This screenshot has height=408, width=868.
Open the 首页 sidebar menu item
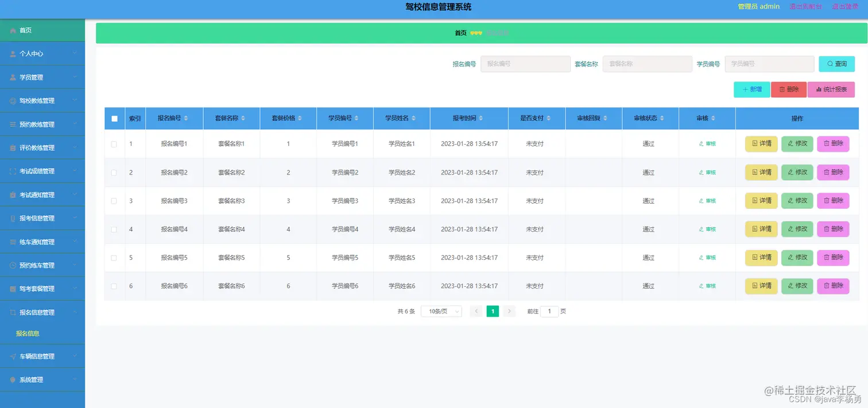[42, 30]
